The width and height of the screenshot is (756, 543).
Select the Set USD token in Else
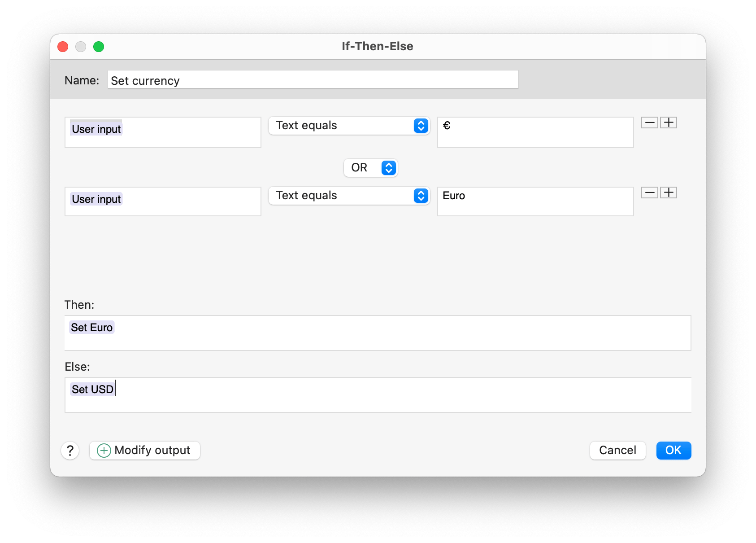(92, 389)
